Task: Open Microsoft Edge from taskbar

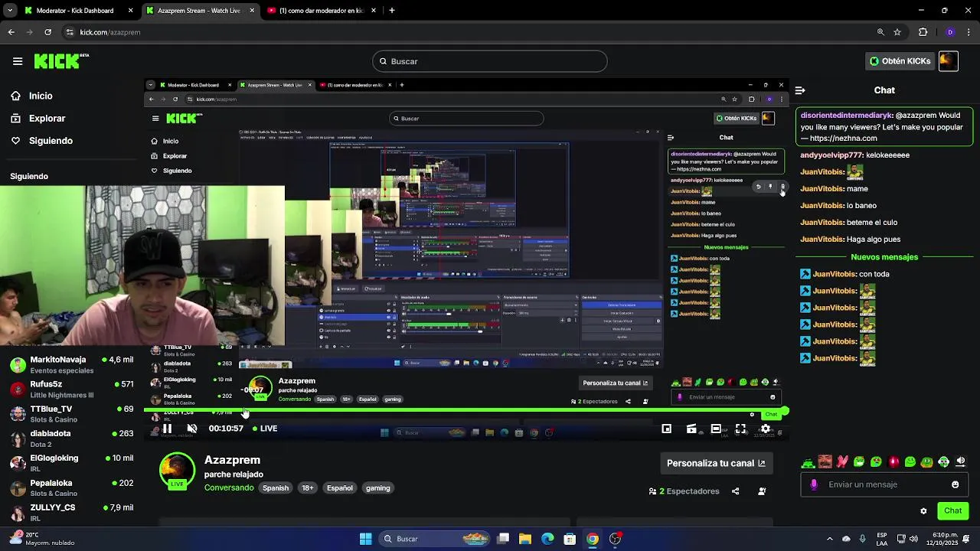Action: (547, 539)
